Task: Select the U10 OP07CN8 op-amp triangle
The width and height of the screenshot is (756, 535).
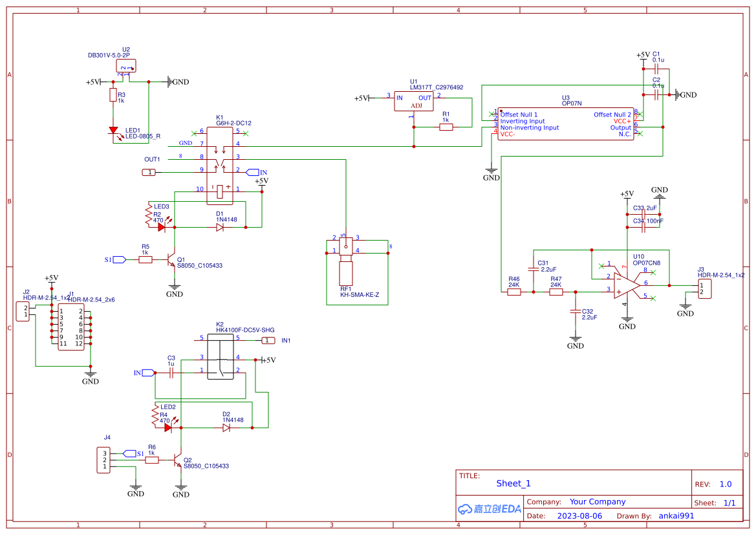Action: (627, 286)
